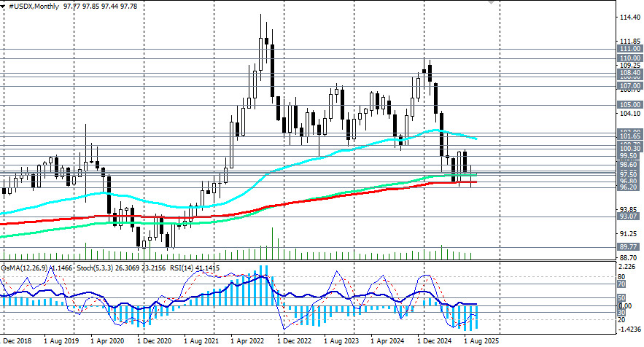Select the 111.00 horizontal level price label
This screenshot has height=347, width=644.
click(629, 48)
